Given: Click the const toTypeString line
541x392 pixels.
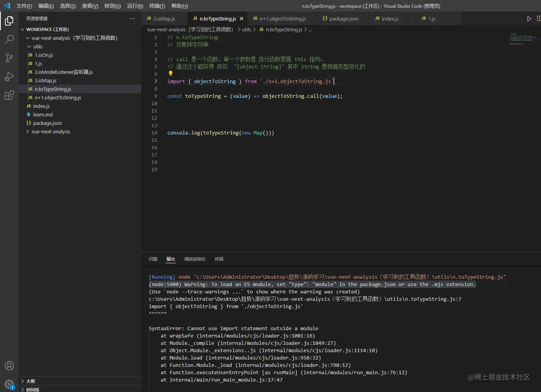Looking at the screenshot, I should (x=255, y=96).
